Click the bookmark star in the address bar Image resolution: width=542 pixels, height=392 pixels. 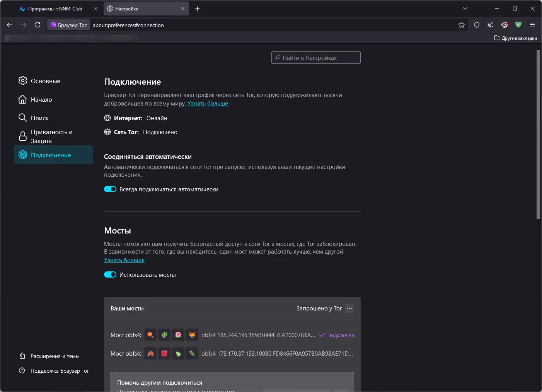coord(462,25)
